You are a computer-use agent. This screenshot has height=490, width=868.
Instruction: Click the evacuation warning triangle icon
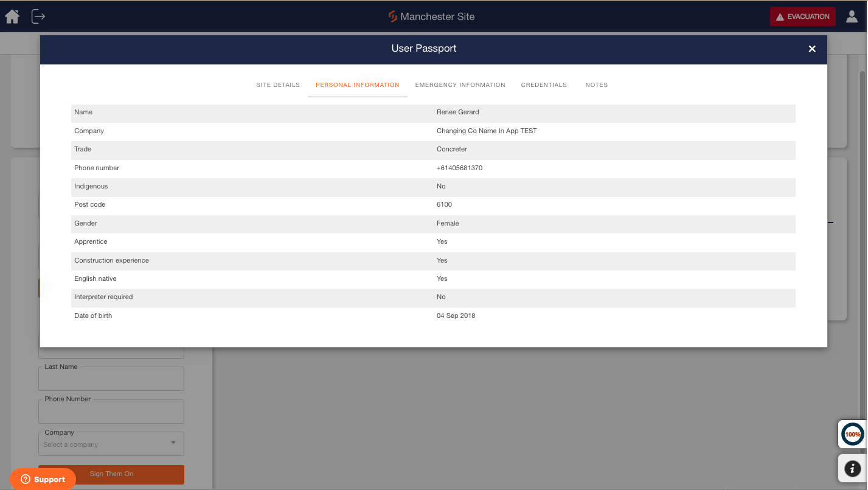click(x=780, y=17)
